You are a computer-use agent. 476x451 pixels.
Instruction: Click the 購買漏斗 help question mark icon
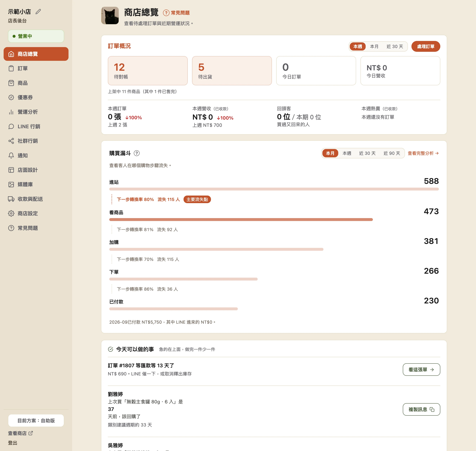[137, 153]
